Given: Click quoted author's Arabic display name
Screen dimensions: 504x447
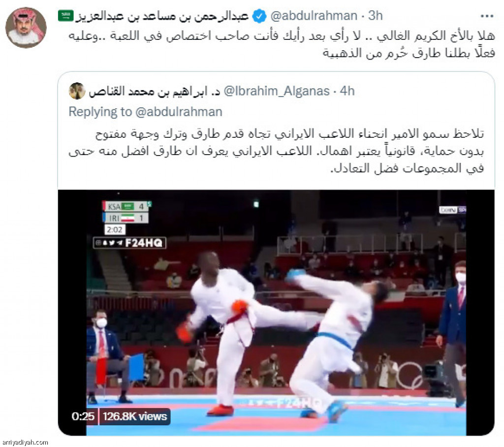Looking at the screenshot, I should click(x=155, y=92).
